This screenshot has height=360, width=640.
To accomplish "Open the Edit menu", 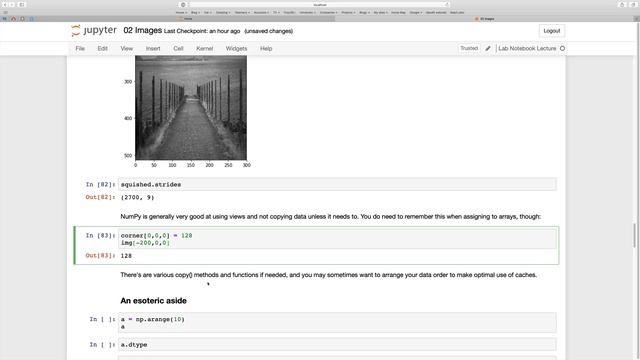I will [x=102, y=48].
